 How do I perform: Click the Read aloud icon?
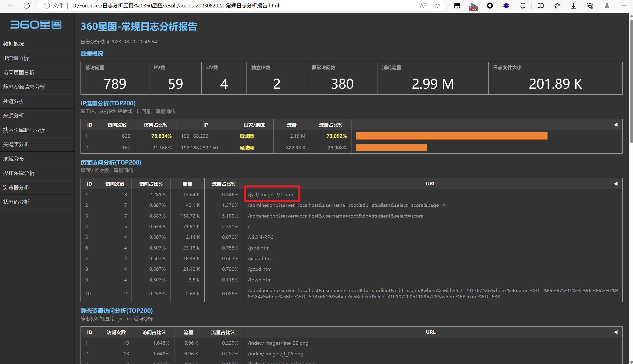coord(423,5)
